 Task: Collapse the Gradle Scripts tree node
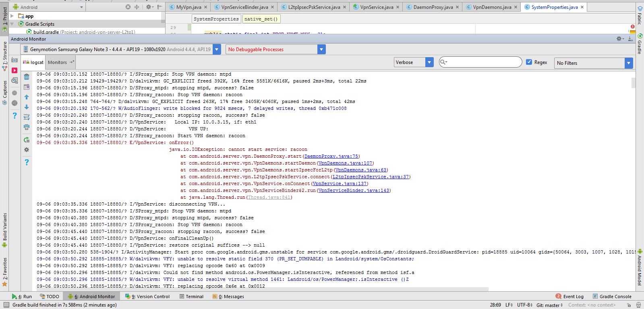(x=12, y=24)
